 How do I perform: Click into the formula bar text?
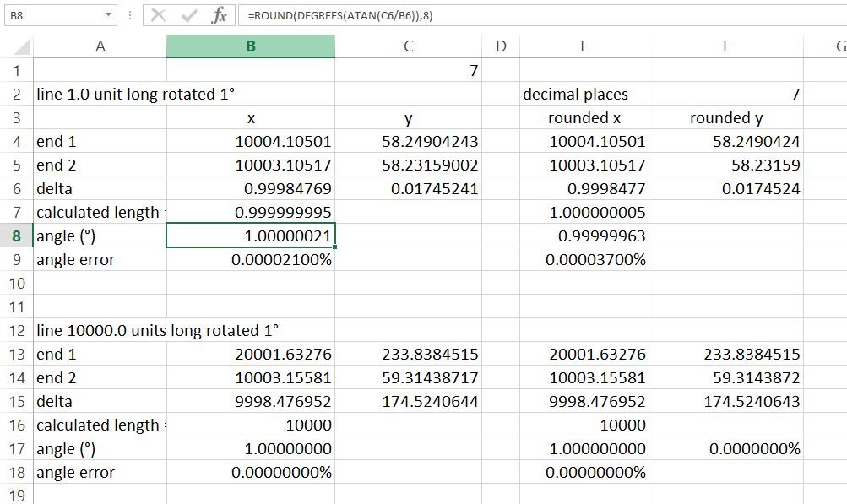coord(542,15)
